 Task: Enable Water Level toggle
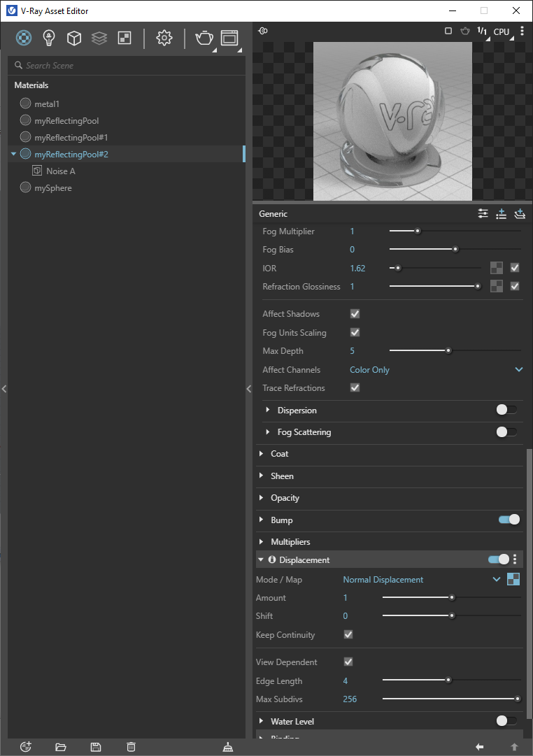point(507,720)
